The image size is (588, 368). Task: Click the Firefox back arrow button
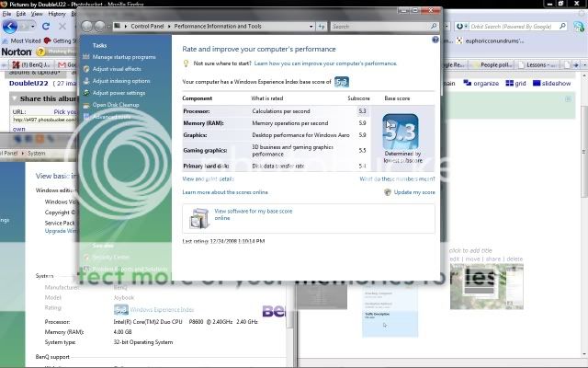(10, 27)
